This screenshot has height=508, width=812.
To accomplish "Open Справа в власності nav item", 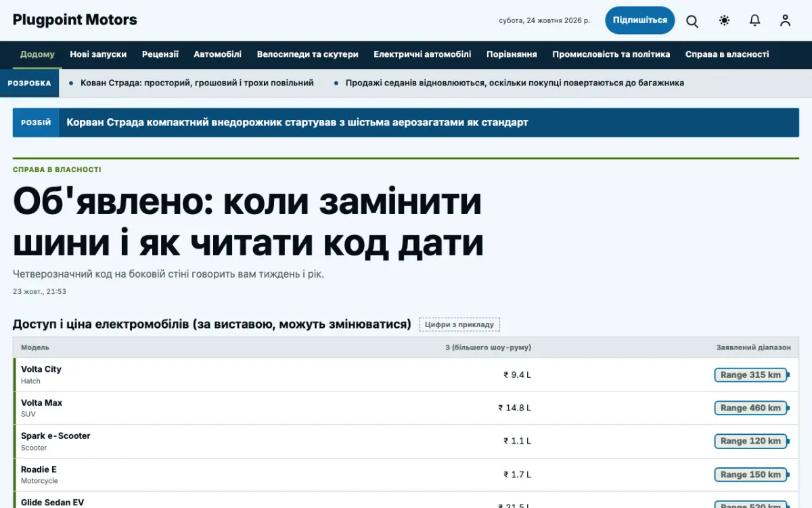I will pyautogui.click(x=727, y=54).
